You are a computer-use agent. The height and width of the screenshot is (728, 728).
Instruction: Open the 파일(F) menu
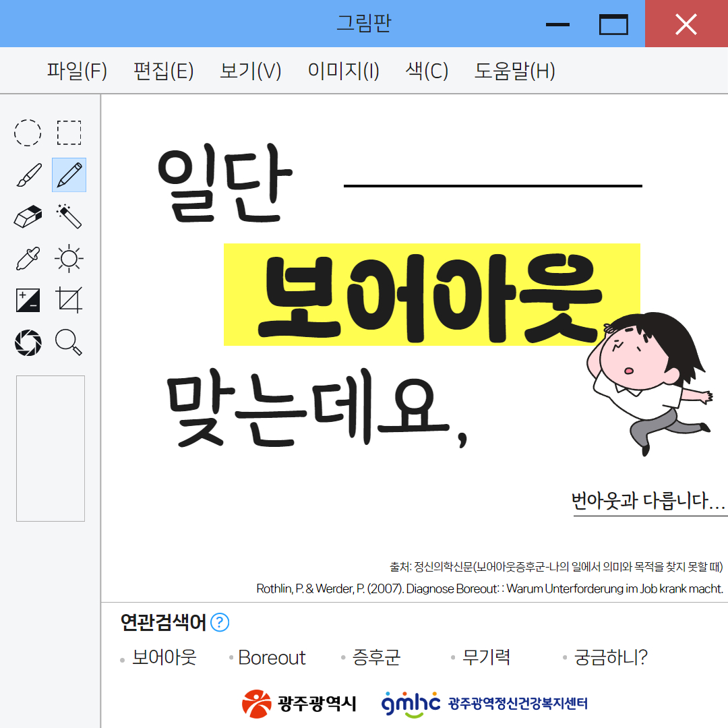(x=77, y=71)
